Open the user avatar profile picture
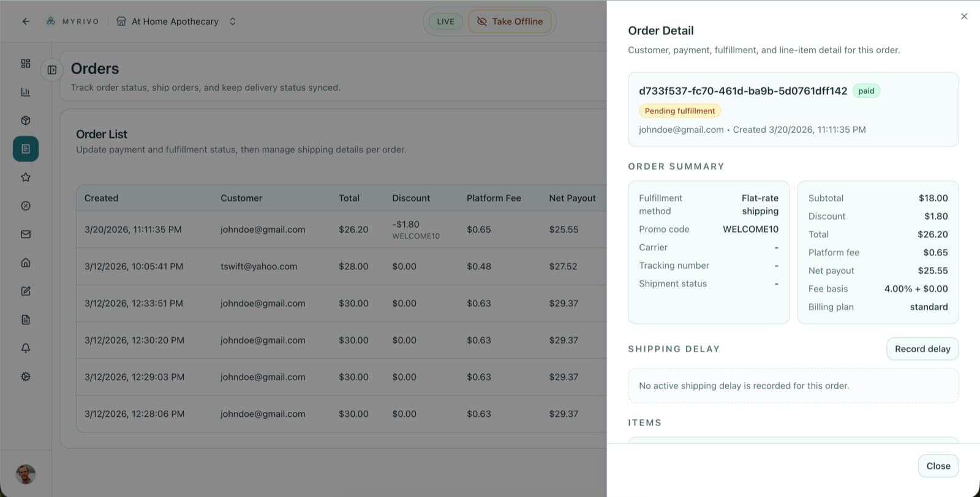 [26, 474]
